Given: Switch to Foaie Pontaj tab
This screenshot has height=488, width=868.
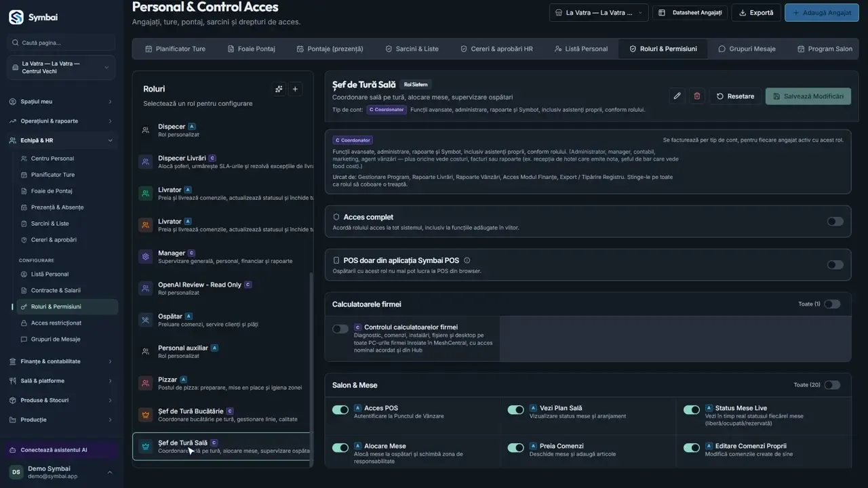Looking at the screenshot, I should point(251,49).
